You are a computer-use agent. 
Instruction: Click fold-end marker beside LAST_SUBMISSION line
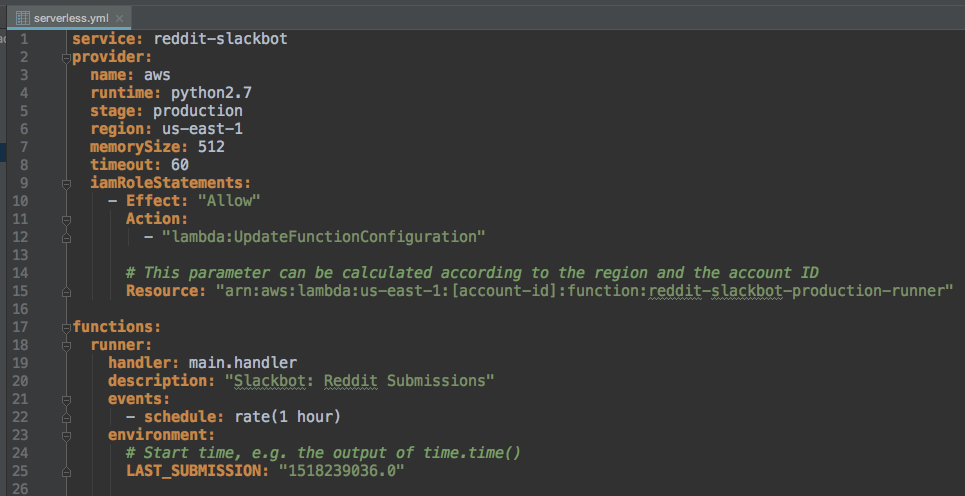pyautogui.click(x=66, y=471)
